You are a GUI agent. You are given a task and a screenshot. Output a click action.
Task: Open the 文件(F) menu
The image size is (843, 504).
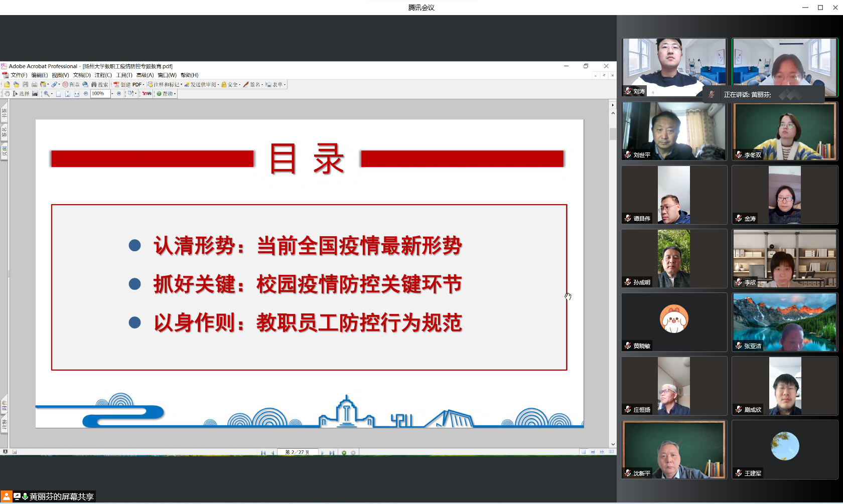coord(19,75)
